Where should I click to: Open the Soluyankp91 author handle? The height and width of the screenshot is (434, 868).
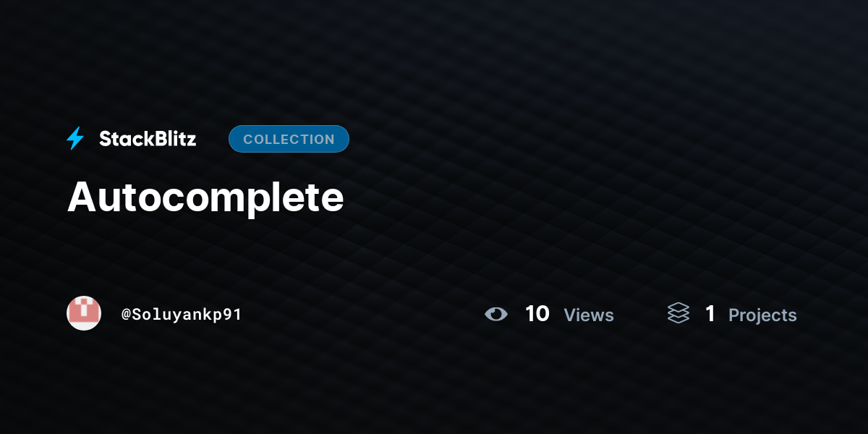(182, 315)
